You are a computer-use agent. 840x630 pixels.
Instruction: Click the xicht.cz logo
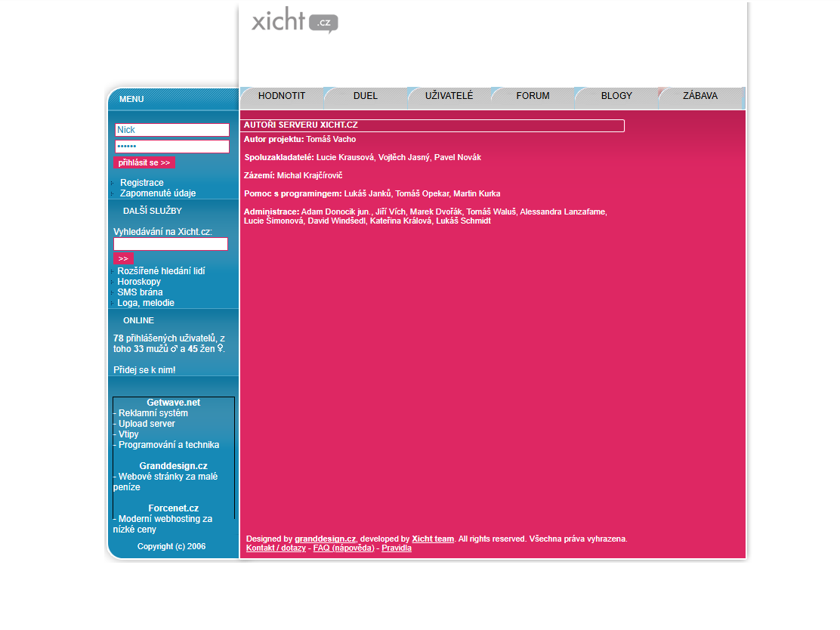click(x=295, y=20)
